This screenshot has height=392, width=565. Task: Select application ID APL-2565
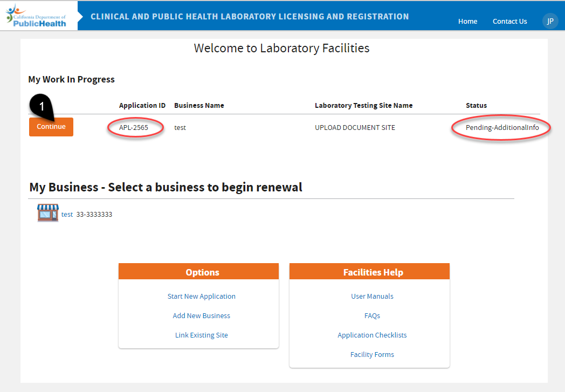[134, 128]
